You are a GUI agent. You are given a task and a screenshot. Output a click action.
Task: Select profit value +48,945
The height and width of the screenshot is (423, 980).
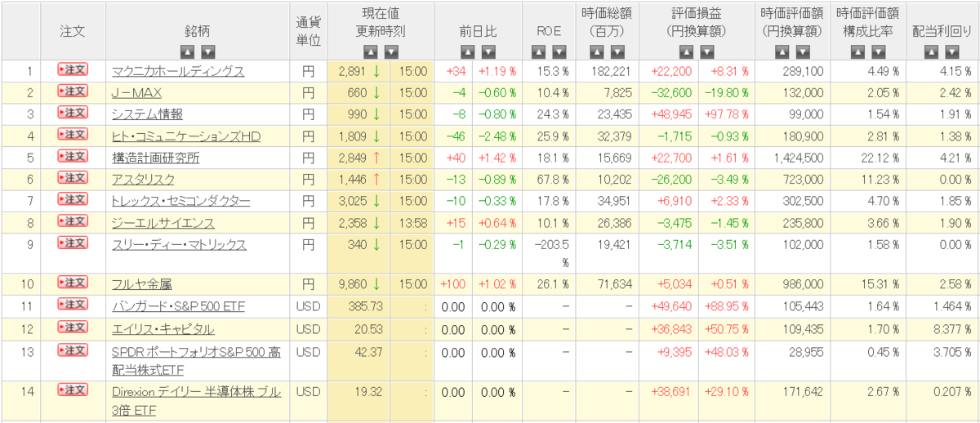[x=673, y=114]
